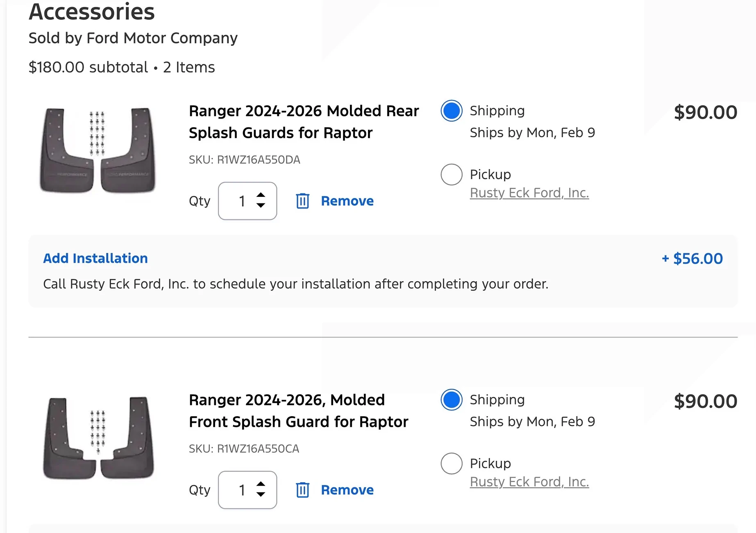Click Add Installation link
Screen dimensions: 756x533
[x=95, y=258]
